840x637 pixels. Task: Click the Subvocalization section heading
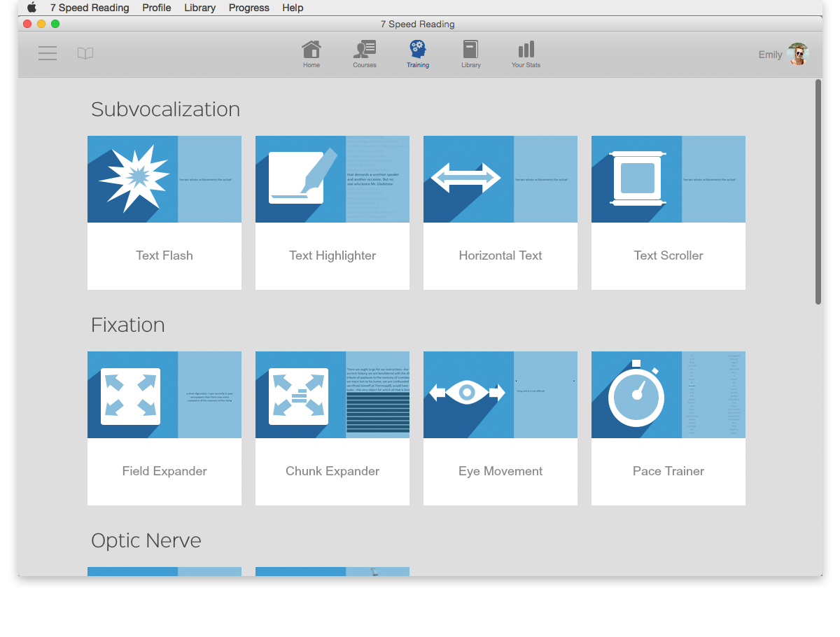point(165,109)
